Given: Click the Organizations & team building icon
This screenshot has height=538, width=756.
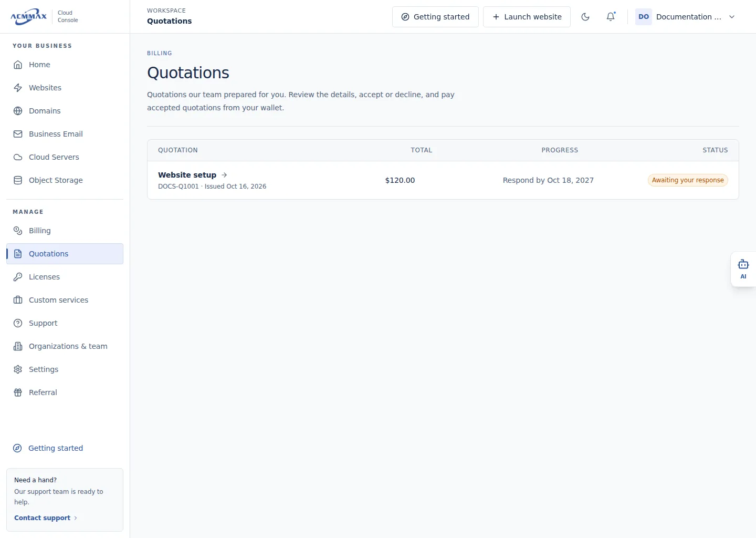Looking at the screenshot, I should coord(18,346).
